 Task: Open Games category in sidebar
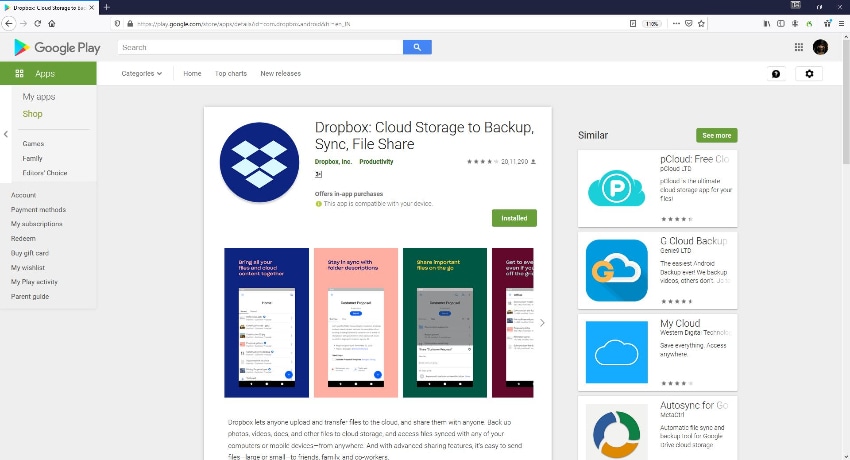[x=33, y=144]
